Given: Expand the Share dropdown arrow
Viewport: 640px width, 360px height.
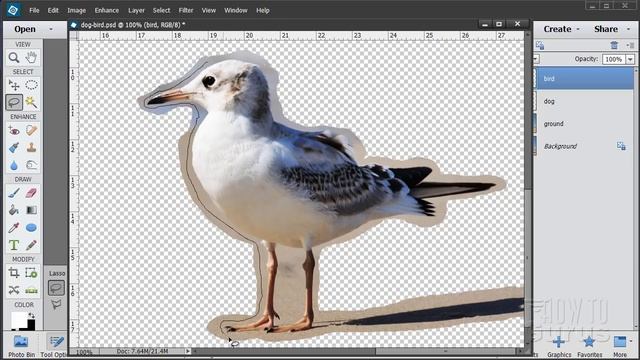Looking at the screenshot, I should pyautogui.click(x=628, y=29).
